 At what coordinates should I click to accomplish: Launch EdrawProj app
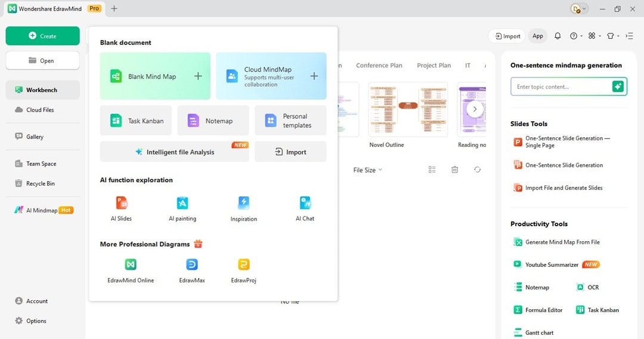click(x=243, y=271)
